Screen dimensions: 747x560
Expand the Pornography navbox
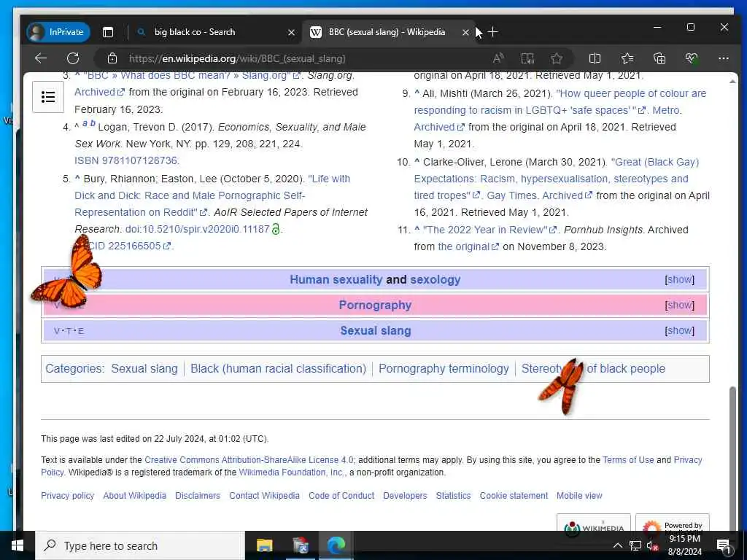pos(680,305)
